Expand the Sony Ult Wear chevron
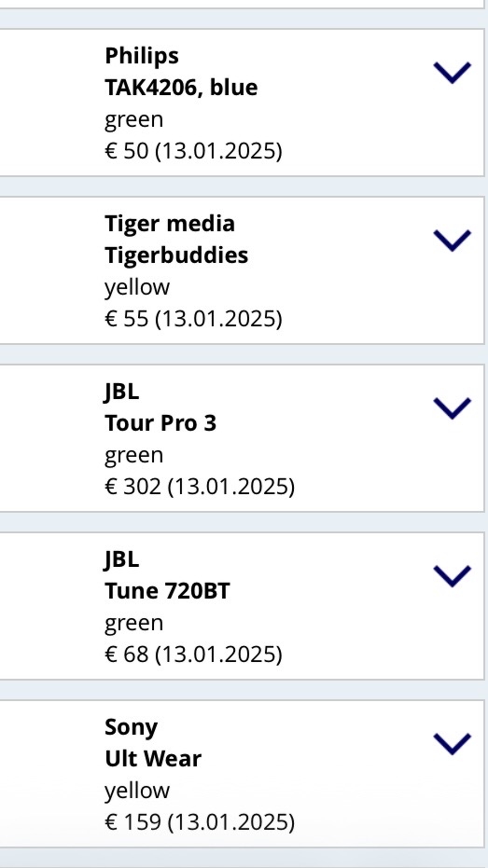 (452, 743)
